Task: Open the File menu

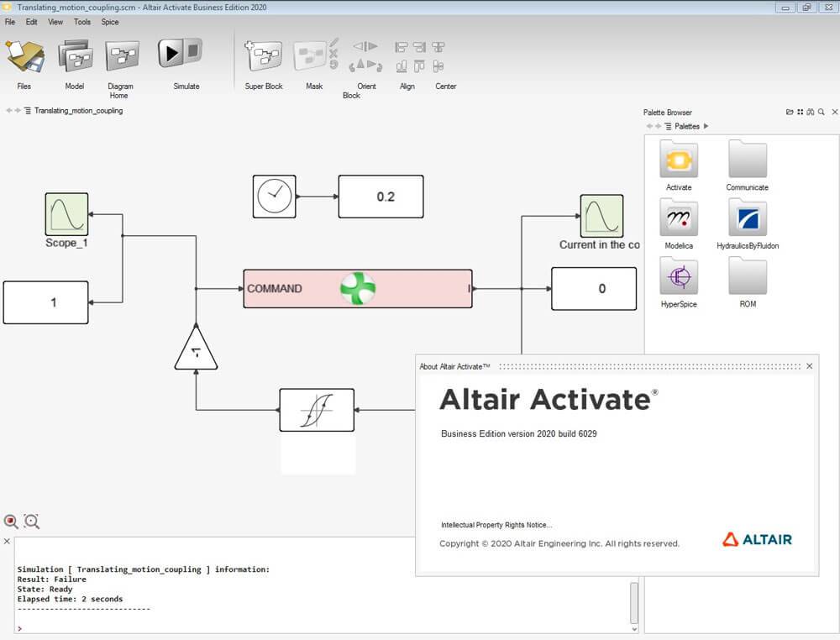Action: click(10, 22)
